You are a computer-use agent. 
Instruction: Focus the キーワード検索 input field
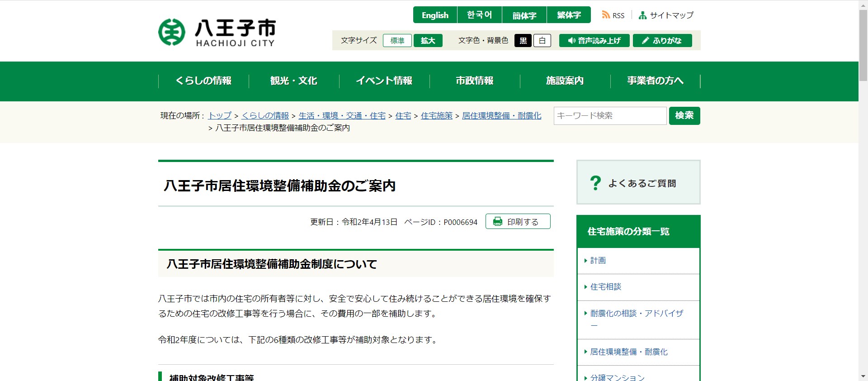coord(610,116)
